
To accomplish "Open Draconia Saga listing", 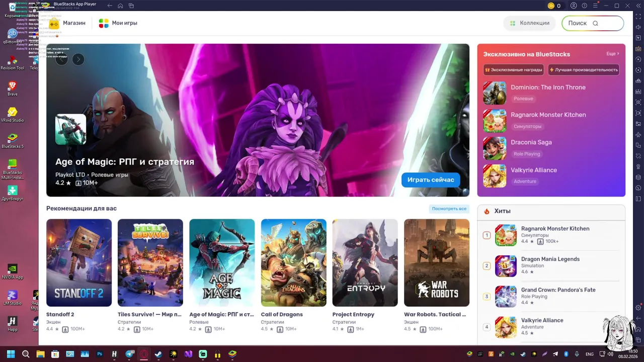I will [x=551, y=148].
